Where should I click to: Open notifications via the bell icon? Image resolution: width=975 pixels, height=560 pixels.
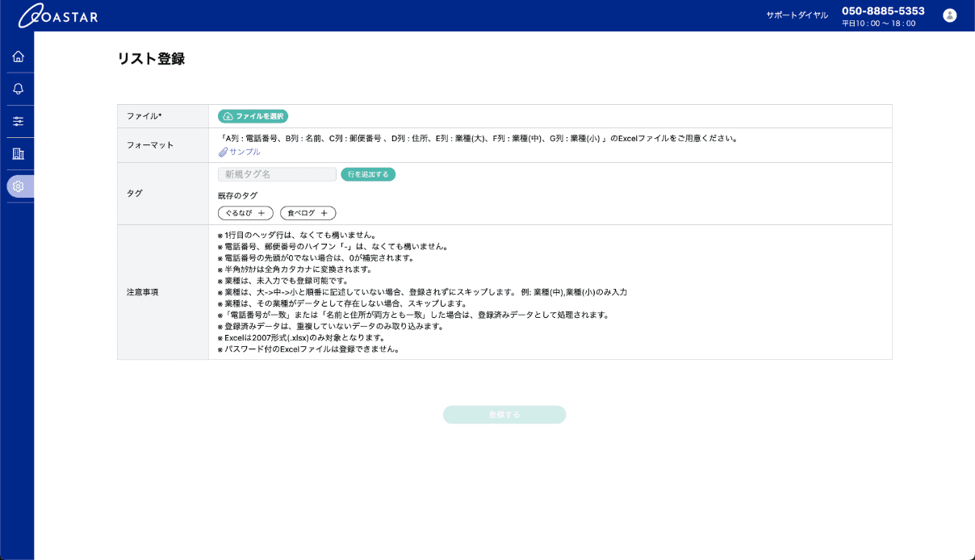tap(18, 89)
